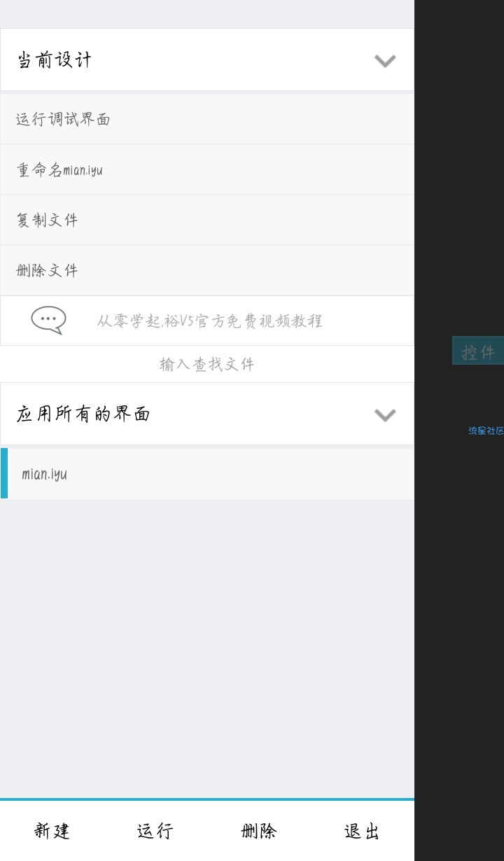Open the 从零学起 free video tutorial link
Image resolution: width=504 pixels, height=861 pixels.
tap(209, 321)
